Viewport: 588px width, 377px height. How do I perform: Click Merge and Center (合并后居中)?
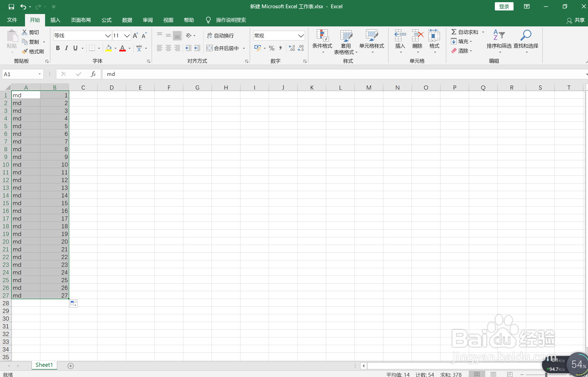click(x=223, y=48)
